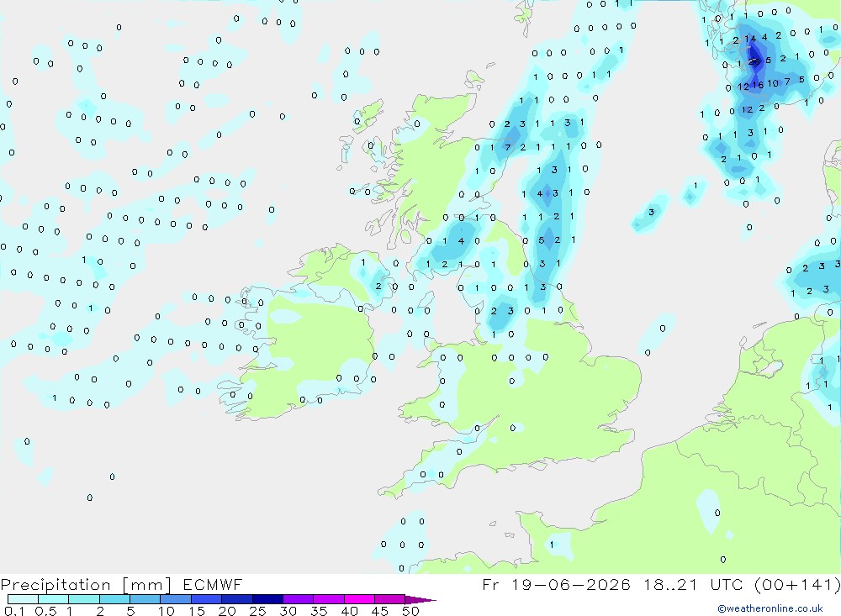
Task: Pick the 15–20 mm legend color swatch
Action: [207, 599]
